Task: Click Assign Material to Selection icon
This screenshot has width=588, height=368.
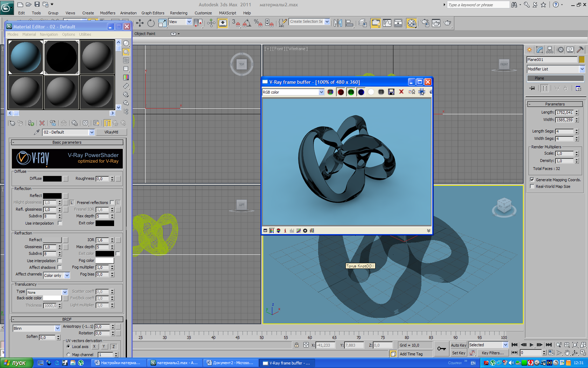Action: [31, 123]
